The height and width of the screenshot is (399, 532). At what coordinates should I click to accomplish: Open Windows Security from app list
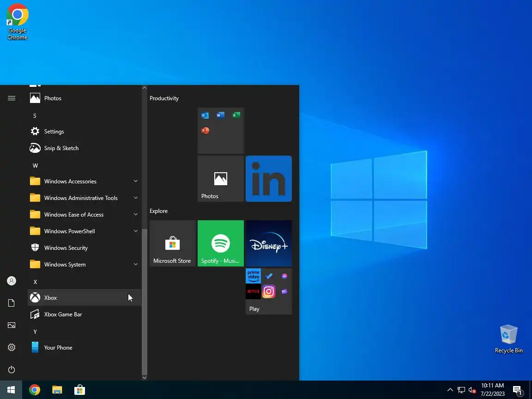click(84, 248)
